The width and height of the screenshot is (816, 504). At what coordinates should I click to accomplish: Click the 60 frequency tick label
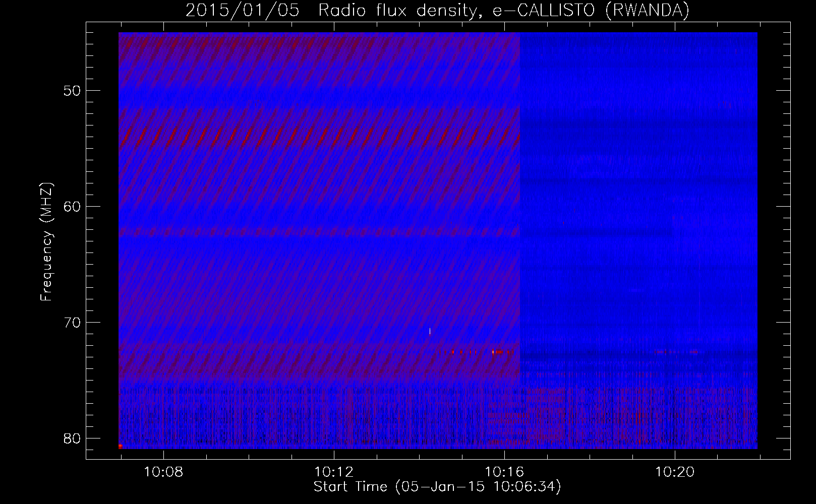72,207
